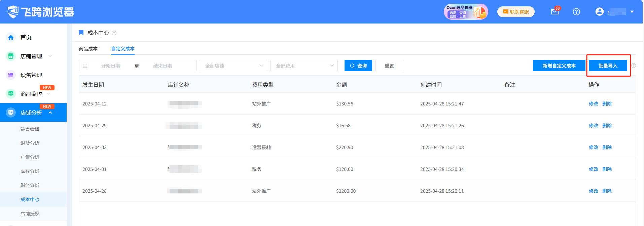Click the 设备管理 icon in sidebar
This screenshot has height=226, width=644.
tap(11, 75)
